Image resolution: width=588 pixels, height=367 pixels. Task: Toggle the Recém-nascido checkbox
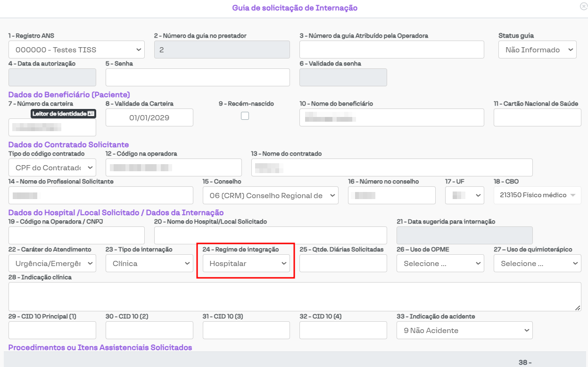[245, 116]
